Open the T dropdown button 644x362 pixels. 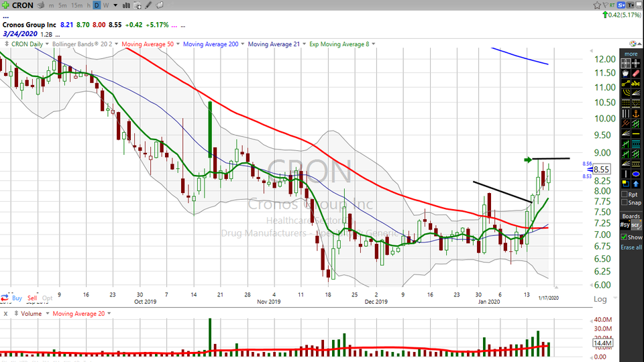(x=631, y=5)
